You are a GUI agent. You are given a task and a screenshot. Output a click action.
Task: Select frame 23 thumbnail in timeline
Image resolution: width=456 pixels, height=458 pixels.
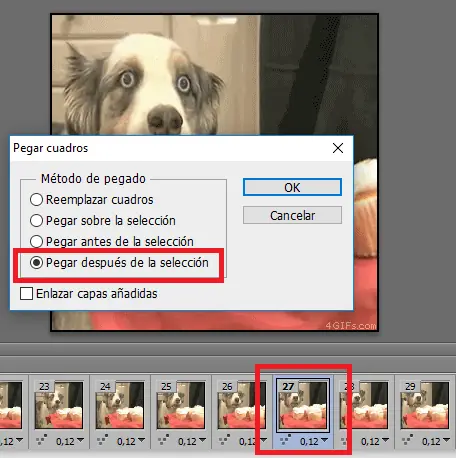click(x=59, y=405)
